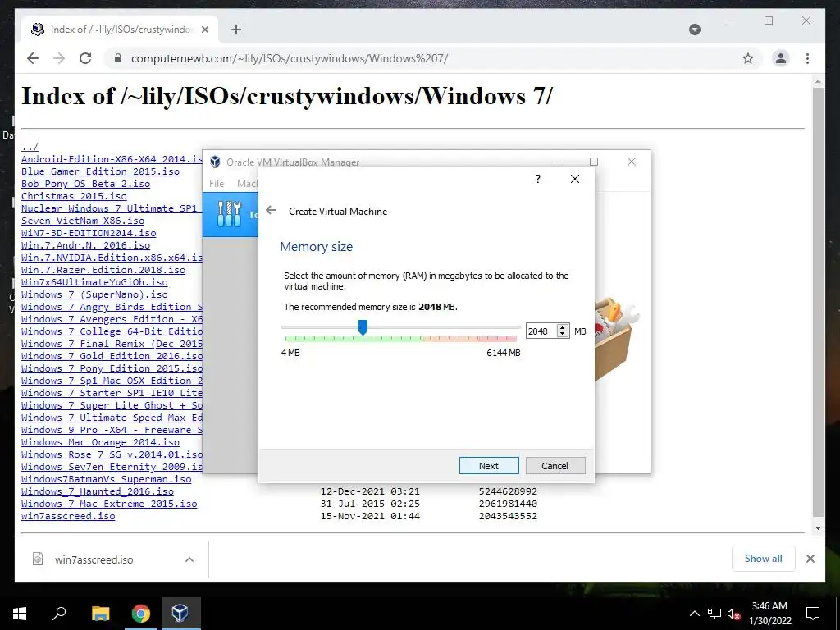The height and width of the screenshot is (630, 840).
Task: Open Windows Start menu
Action: pyautogui.click(x=20, y=614)
